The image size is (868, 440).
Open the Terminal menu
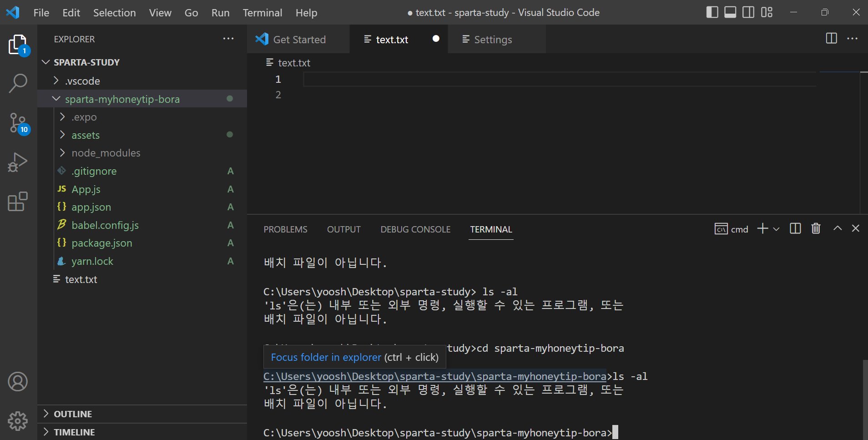(x=262, y=13)
